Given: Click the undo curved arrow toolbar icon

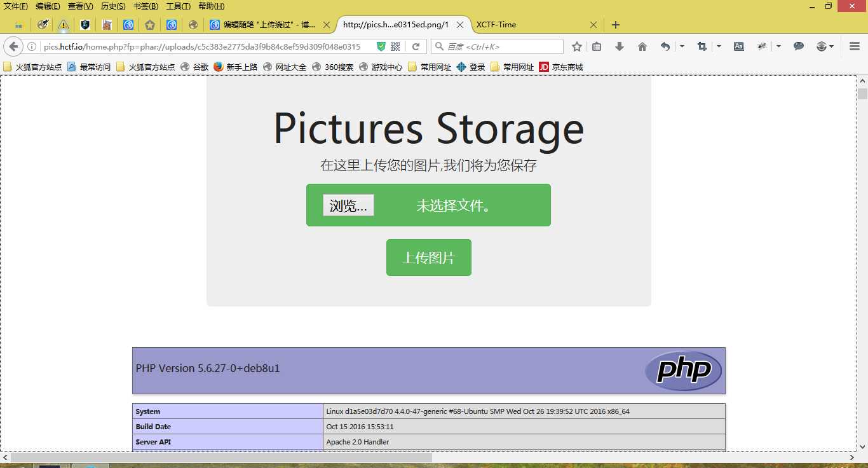Looking at the screenshot, I should coord(665,46).
